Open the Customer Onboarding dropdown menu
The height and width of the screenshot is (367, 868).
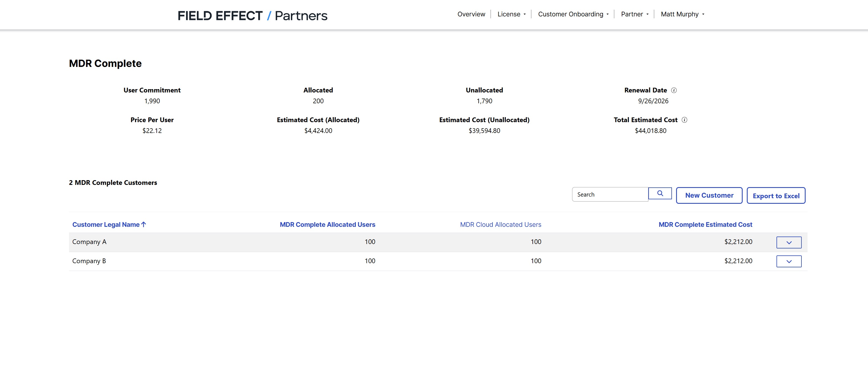coord(573,14)
